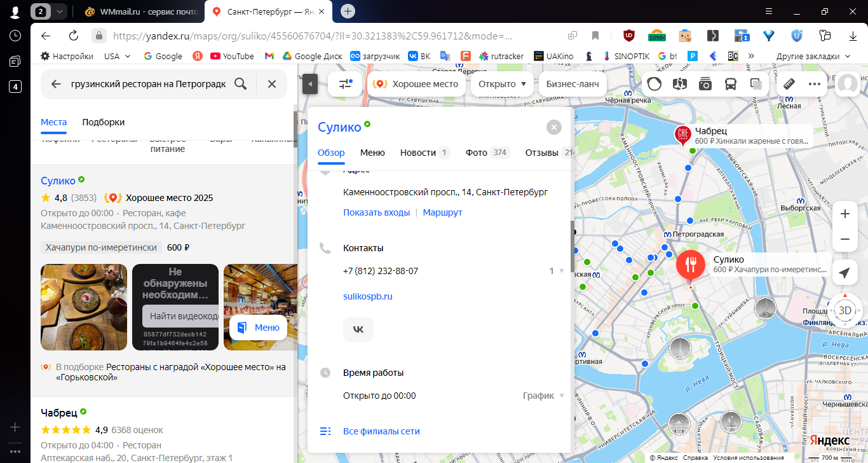Switch to the Меню tab in Сулико card
This screenshot has width=868, height=463.
(x=372, y=153)
